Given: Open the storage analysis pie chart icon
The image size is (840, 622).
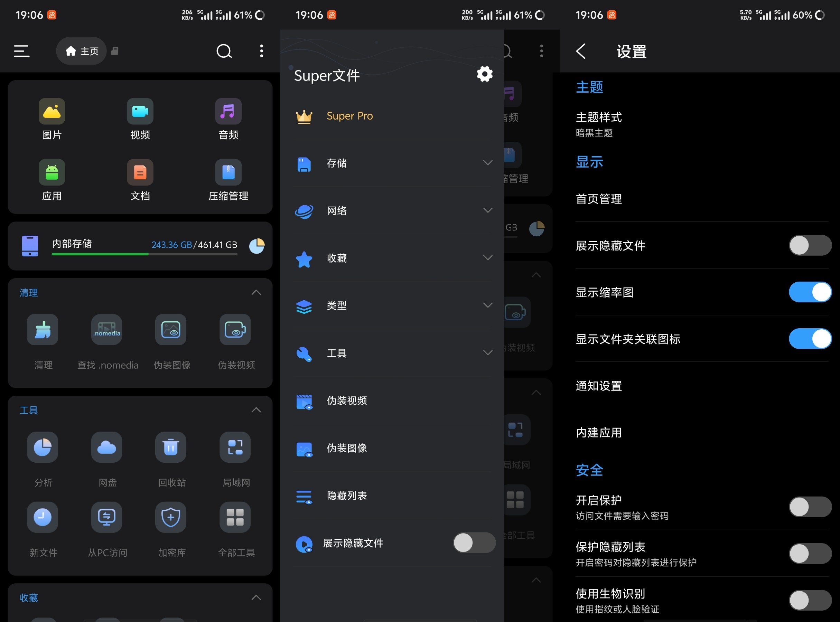Looking at the screenshot, I should point(257,246).
